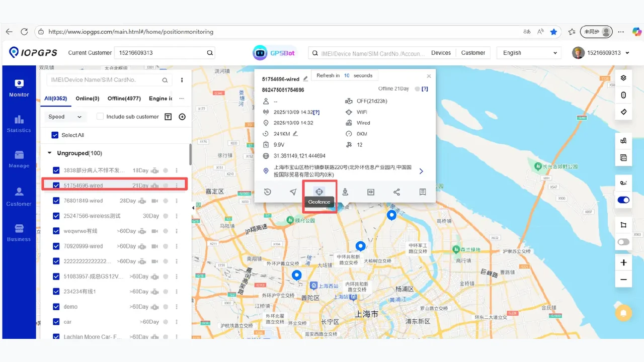This screenshot has height=362, width=644.
Task: Uncheck the 76801849-wired device checkbox
Action: (56, 201)
